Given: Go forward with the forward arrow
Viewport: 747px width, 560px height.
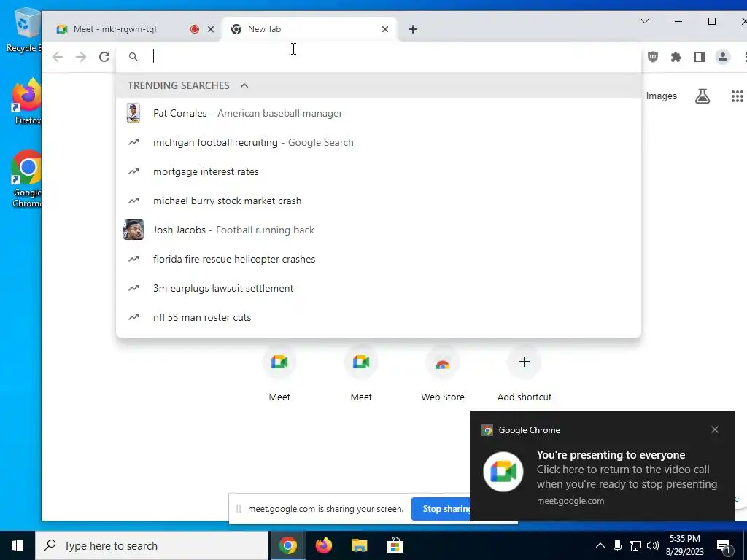Looking at the screenshot, I should pyautogui.click(x=81, y=57).
